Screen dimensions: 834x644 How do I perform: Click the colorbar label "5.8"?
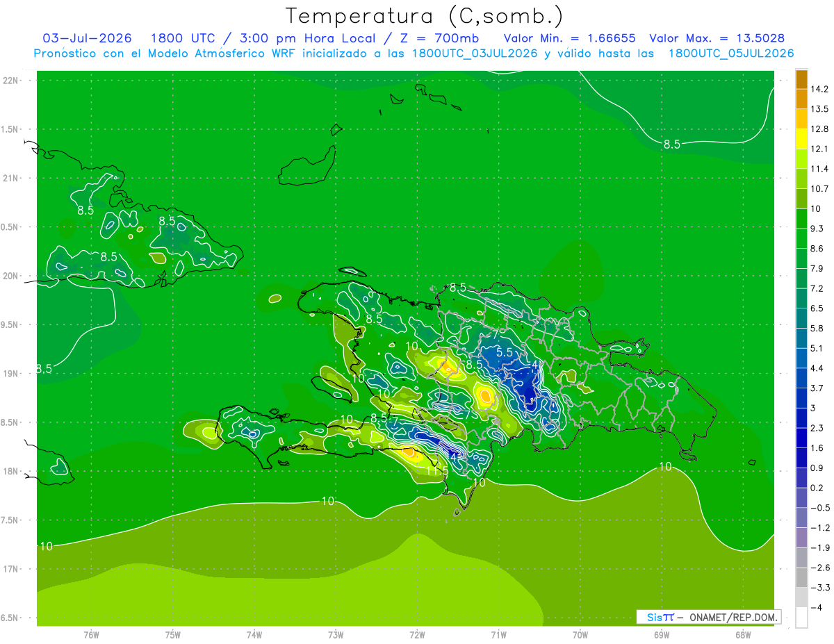point(816,329)
